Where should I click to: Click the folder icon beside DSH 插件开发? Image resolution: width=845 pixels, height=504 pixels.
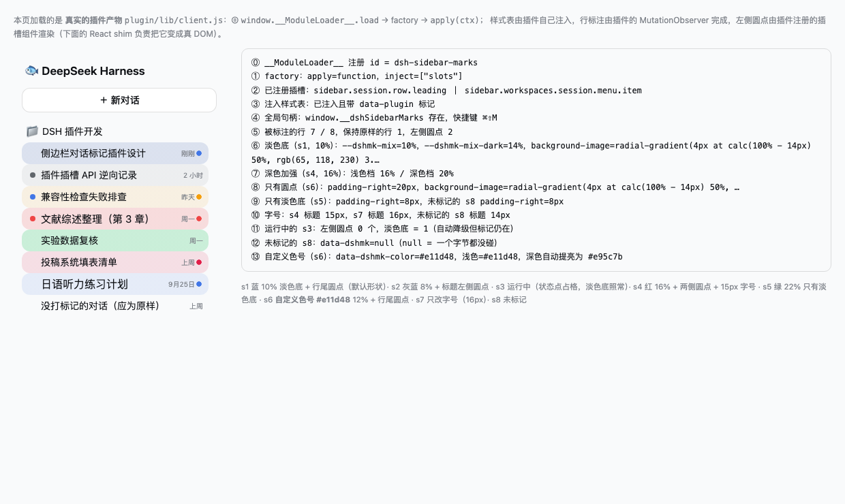pyautogui.click(x=32, y=131)
